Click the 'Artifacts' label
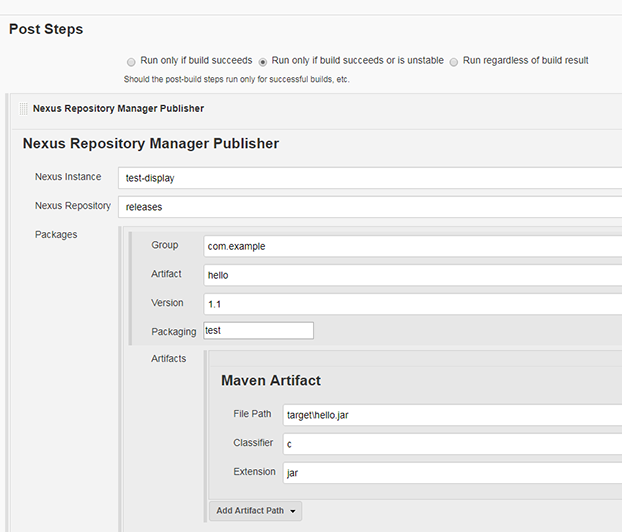The height and width of the screenshot is (532, 622). coord(168,359)
